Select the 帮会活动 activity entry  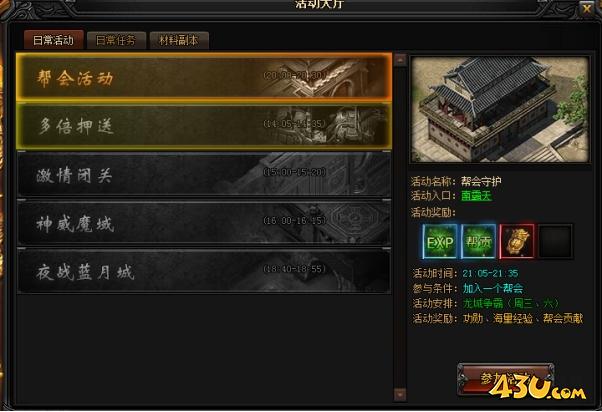click(x=204, y=78)
